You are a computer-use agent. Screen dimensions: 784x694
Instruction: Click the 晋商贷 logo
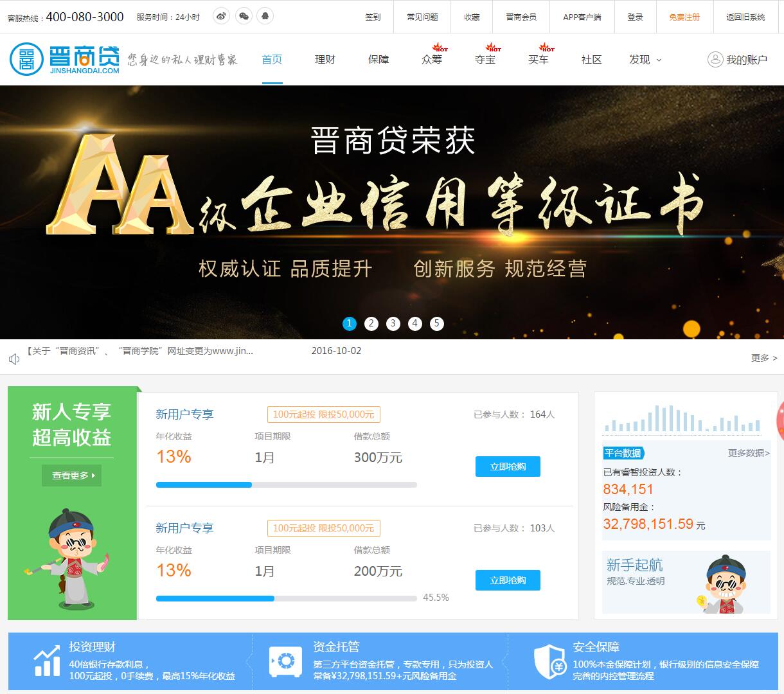click(65, 59)
